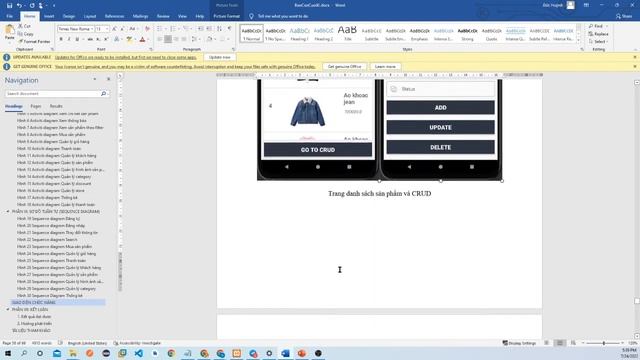Toggle Superscript formatting
640x360 pixels.
106,39
